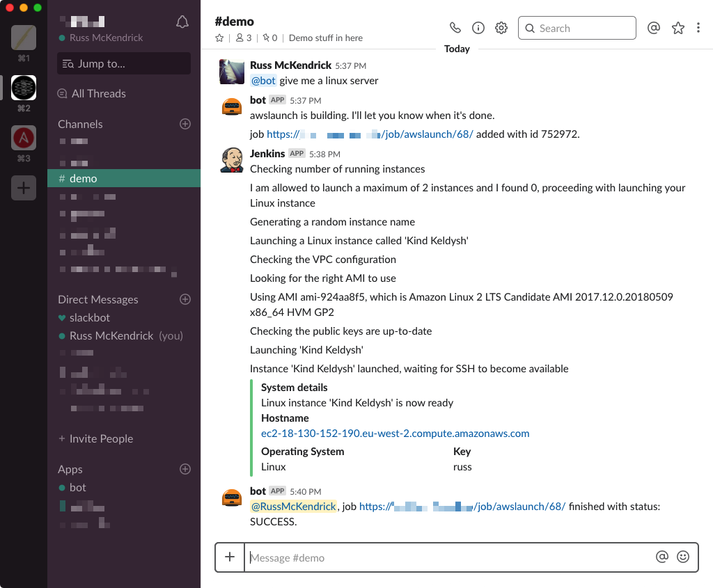
Task: Click the #demo channel title
Action: (x=234, y=22)
